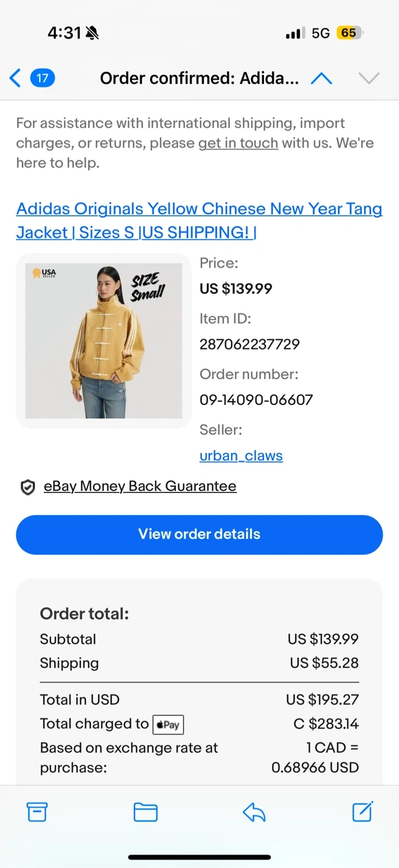Image resolution: width=399 pixels, height=868 pixels.
Task: Open seller urban_claws profile link
Action: pyautogui.click(x=241, y=456)
